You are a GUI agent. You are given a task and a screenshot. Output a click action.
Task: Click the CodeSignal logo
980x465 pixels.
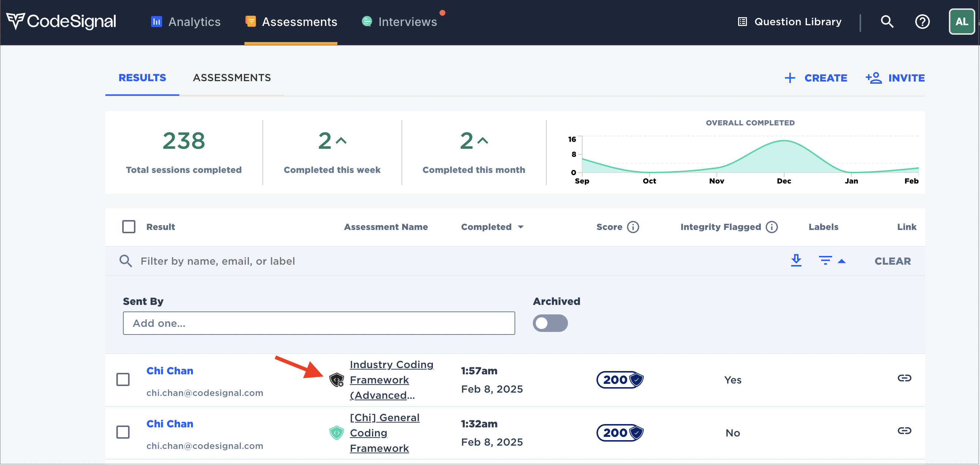61,22
